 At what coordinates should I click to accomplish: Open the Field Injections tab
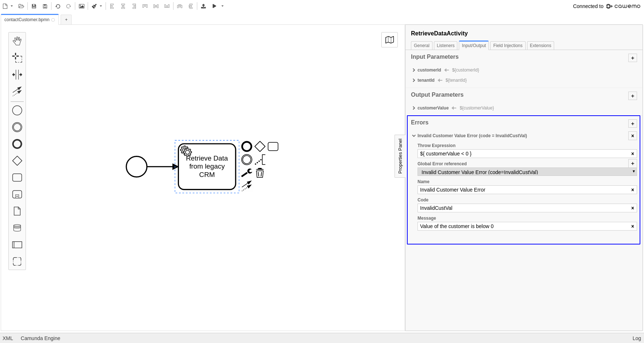[x=508, y=45]
